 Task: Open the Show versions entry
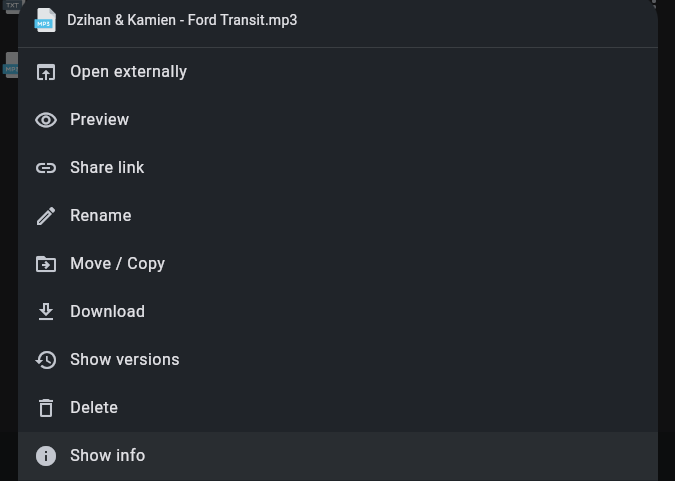click(x=338, y=360)
